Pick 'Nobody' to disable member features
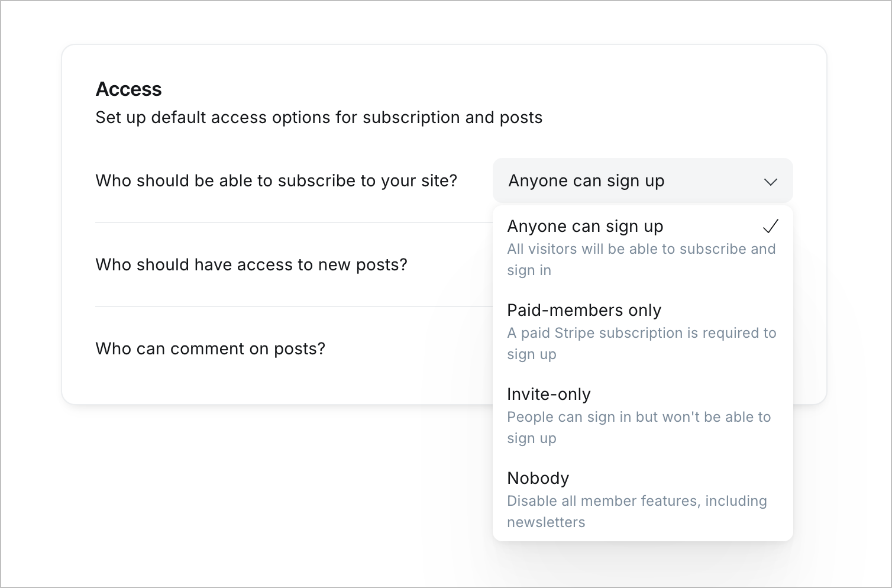 tap(538, 479)
